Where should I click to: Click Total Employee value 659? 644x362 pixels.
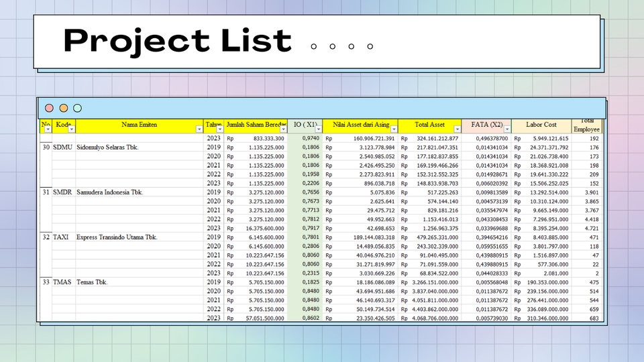594,310
